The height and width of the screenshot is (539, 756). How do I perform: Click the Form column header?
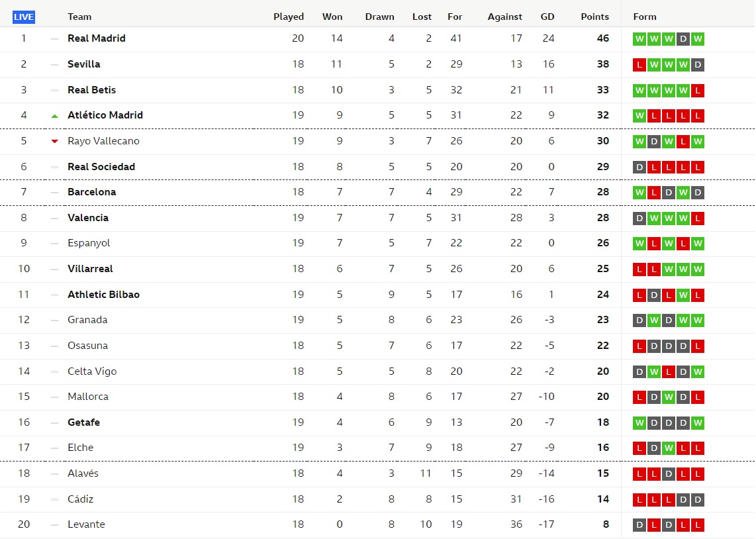pos(645,17)
